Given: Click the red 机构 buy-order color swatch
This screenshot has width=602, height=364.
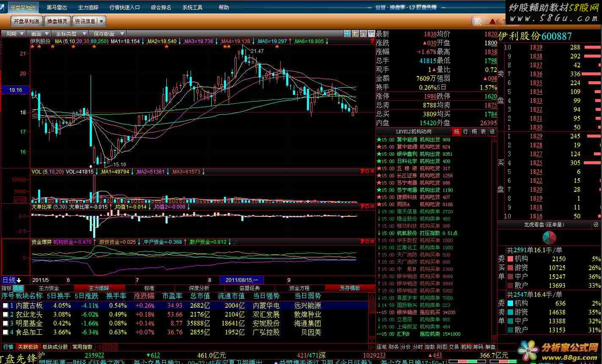Looking at the screenshot, I should click(x=511, y=259).
